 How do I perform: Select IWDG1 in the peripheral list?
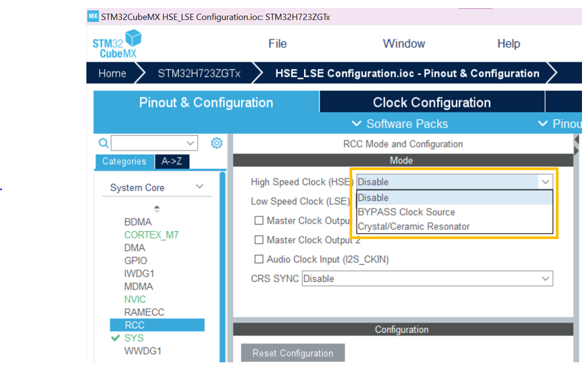coord(139,273)
